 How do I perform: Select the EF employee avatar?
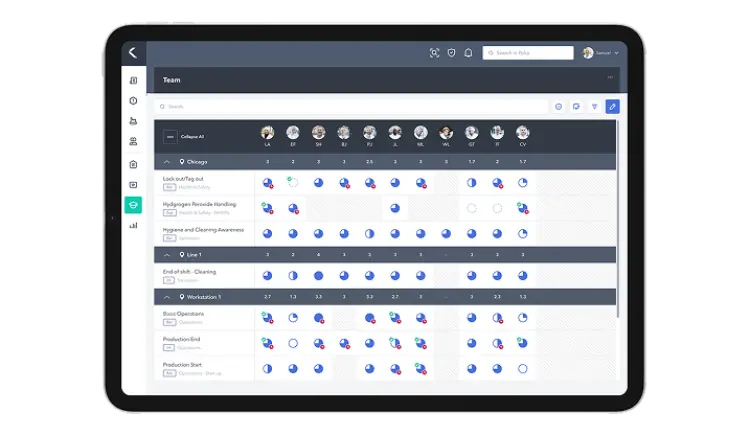[x=293, y=132]
